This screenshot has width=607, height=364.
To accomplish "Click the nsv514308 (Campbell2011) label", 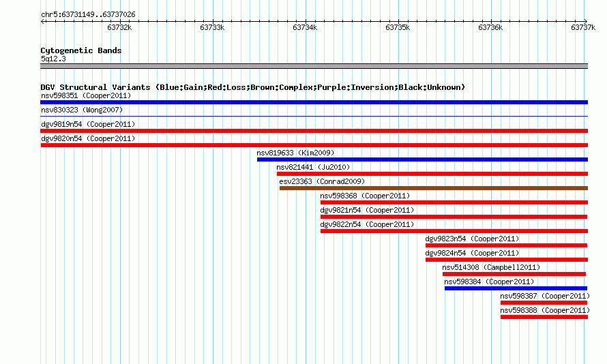I will pos(491,267).
